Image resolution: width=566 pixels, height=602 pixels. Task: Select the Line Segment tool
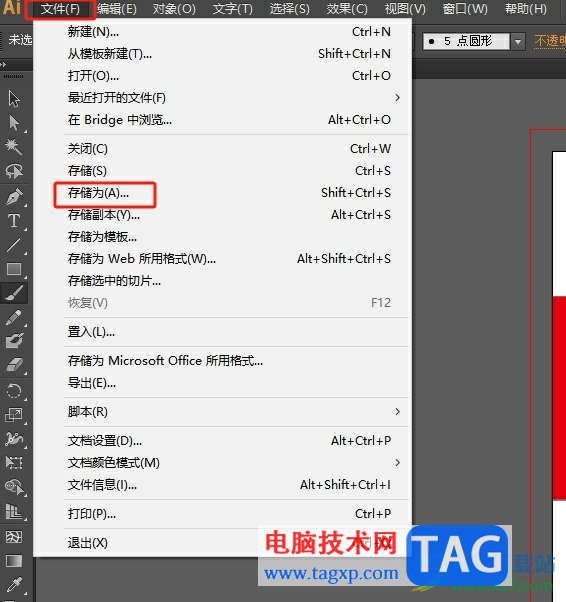(14, 245)
